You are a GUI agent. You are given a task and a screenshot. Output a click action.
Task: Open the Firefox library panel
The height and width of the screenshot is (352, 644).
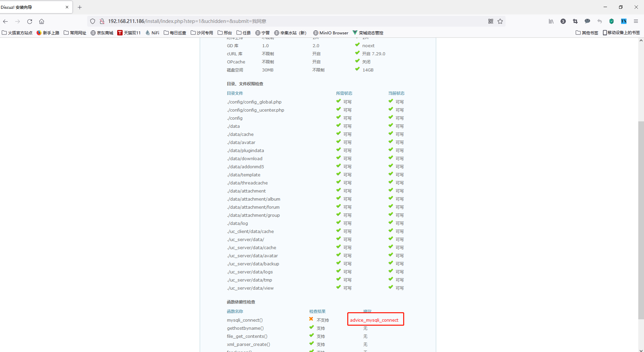(x=551, y=21)
